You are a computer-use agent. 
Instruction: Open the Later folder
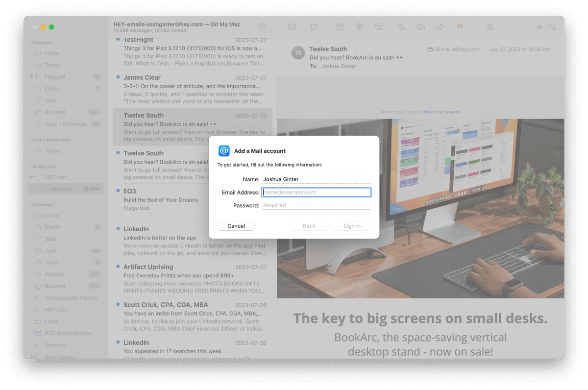coord(66,321)
